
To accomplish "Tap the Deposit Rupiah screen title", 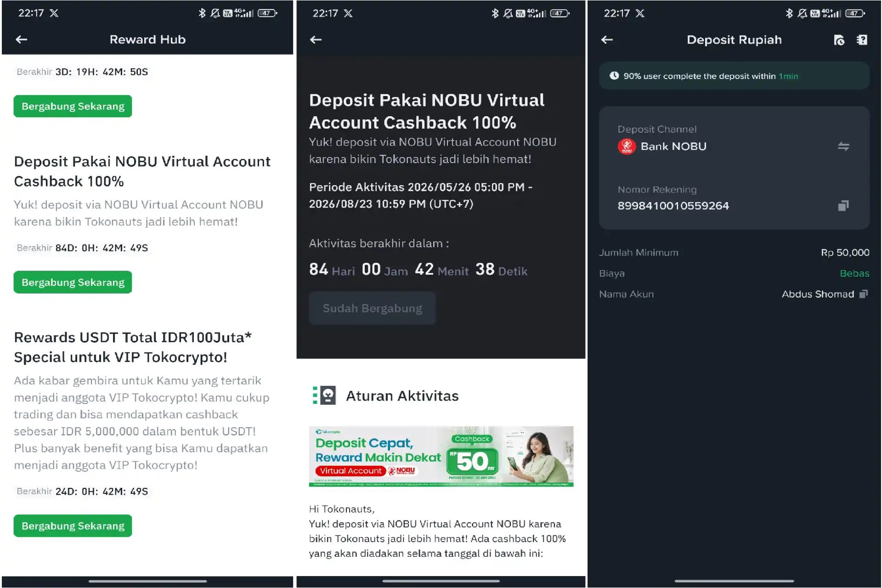I will point(734,40).
